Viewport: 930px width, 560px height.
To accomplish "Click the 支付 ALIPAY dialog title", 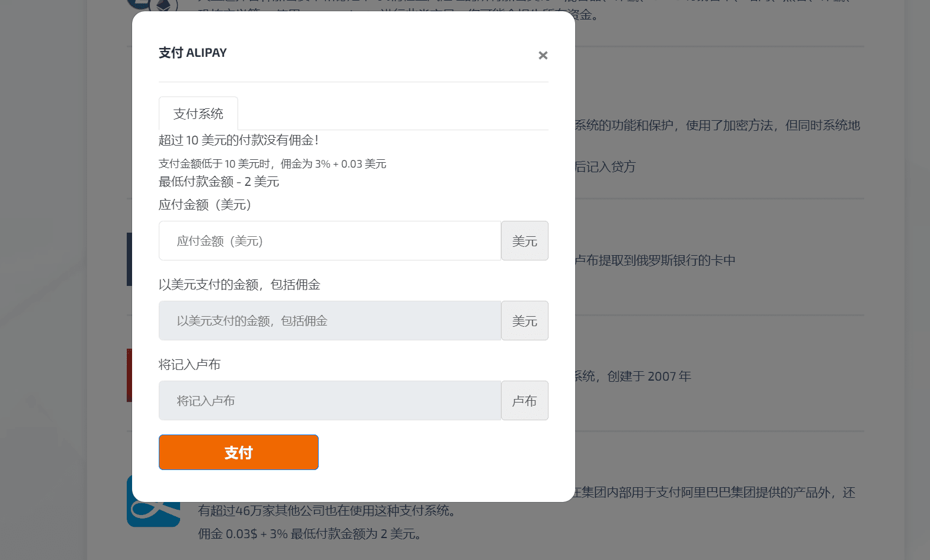I will [193, 53].
